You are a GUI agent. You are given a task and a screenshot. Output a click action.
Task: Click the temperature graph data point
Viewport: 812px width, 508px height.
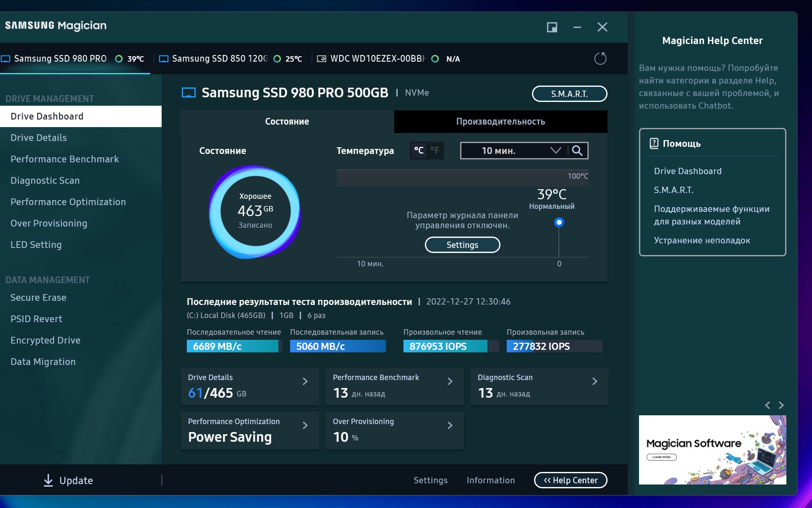click(x=559, y=222)
